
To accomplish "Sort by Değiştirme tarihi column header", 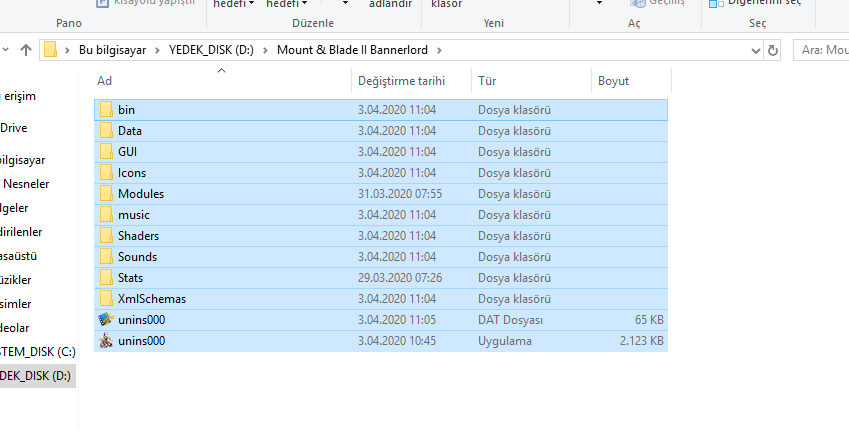I will click(x=412, y=81).
